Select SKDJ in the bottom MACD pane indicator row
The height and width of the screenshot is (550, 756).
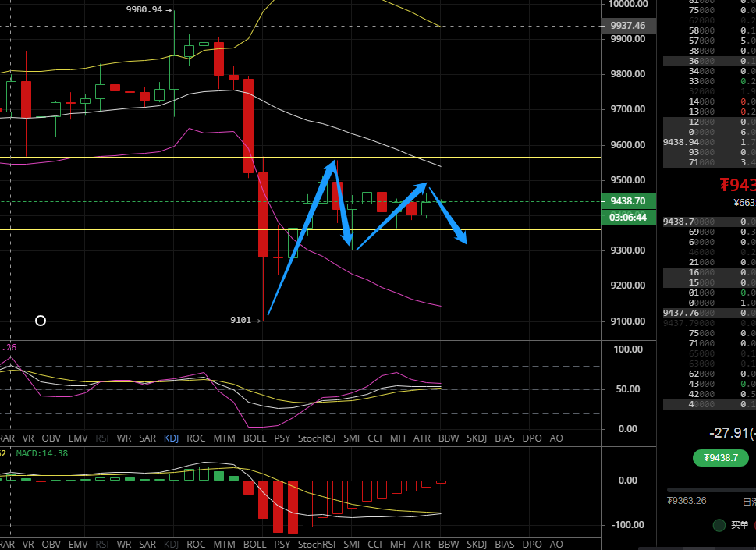click(x=477, y=545)
